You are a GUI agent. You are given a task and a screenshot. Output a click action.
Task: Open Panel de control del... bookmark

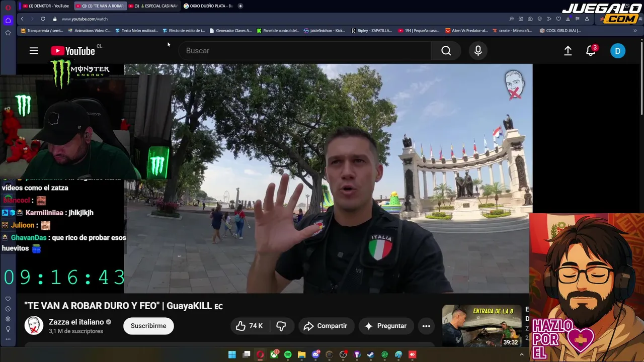click(278, 31)
